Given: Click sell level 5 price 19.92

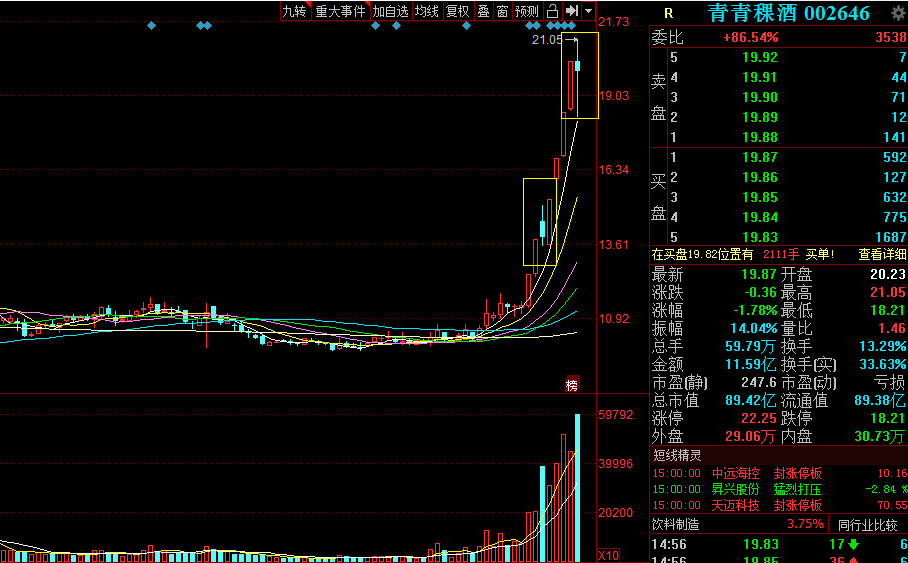Looking at the screenshot, I should pos(760,57).
